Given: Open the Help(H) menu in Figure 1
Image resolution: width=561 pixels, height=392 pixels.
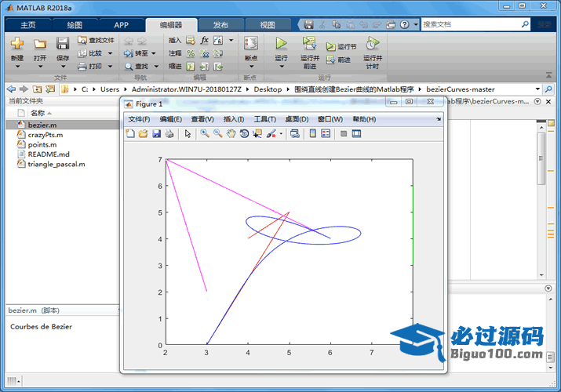Looking at the screenshot, I should click(364, 119).
